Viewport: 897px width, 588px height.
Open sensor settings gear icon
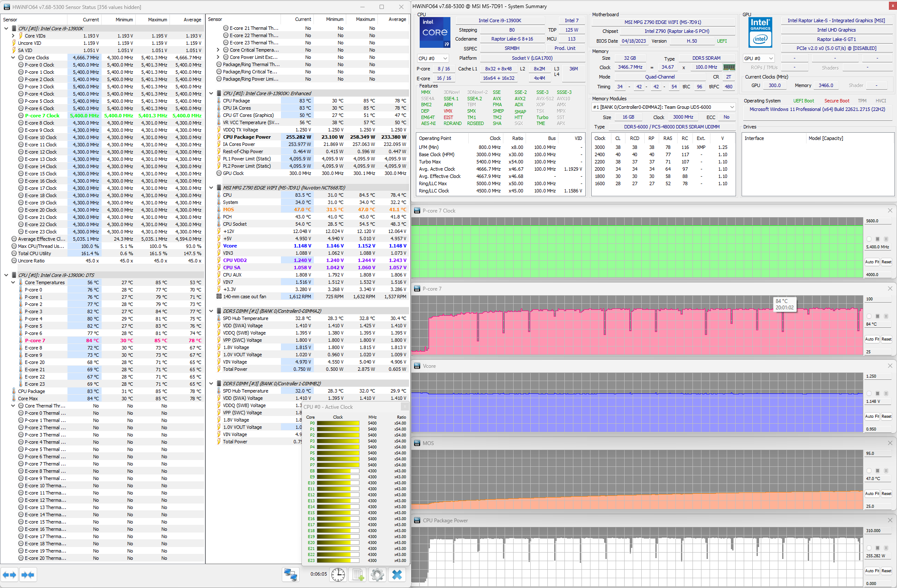(x=377, y=575)
